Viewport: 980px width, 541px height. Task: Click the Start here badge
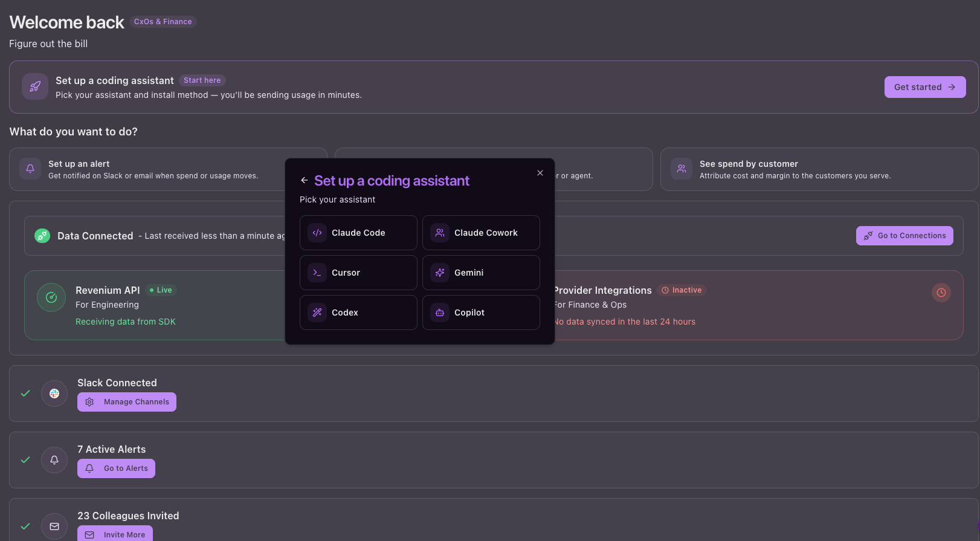[x=202, y=80]
